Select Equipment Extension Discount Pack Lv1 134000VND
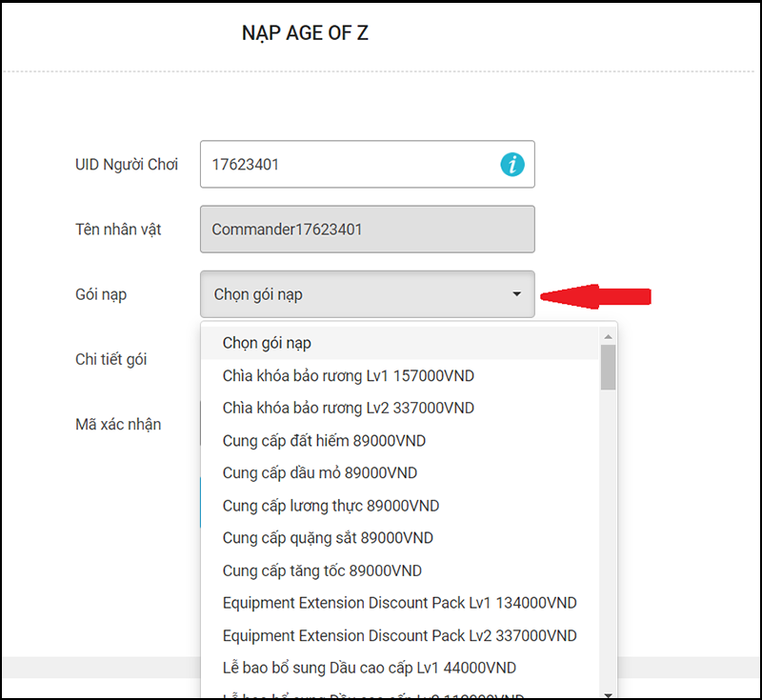762x700 pixels. click(399, 603)
